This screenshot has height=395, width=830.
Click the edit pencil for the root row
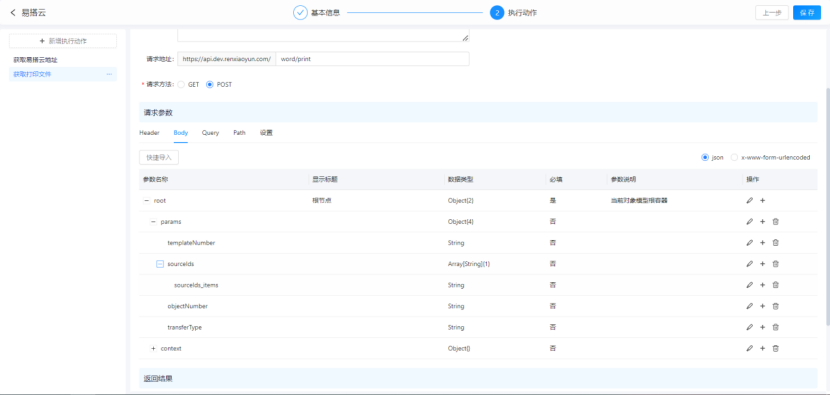point(749,201)
